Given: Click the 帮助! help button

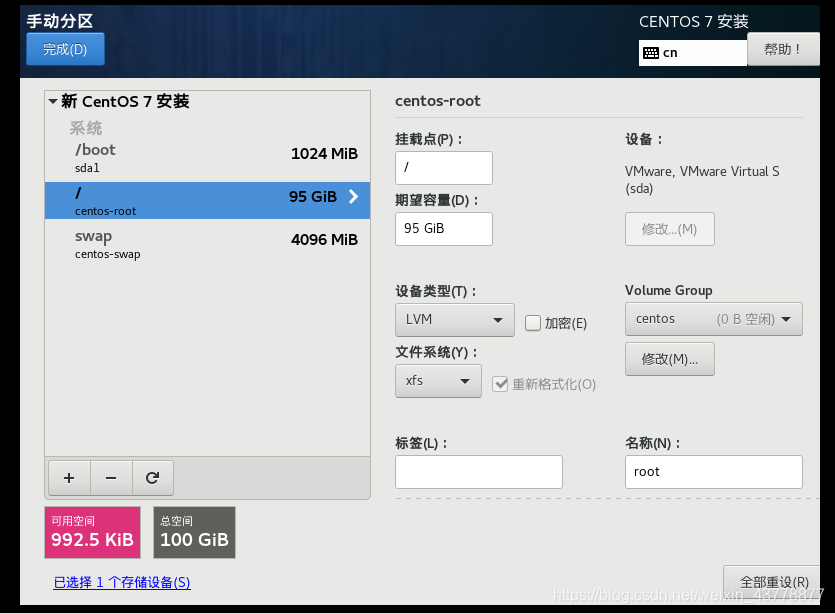Looking at the screenshot, I should 783,49.
